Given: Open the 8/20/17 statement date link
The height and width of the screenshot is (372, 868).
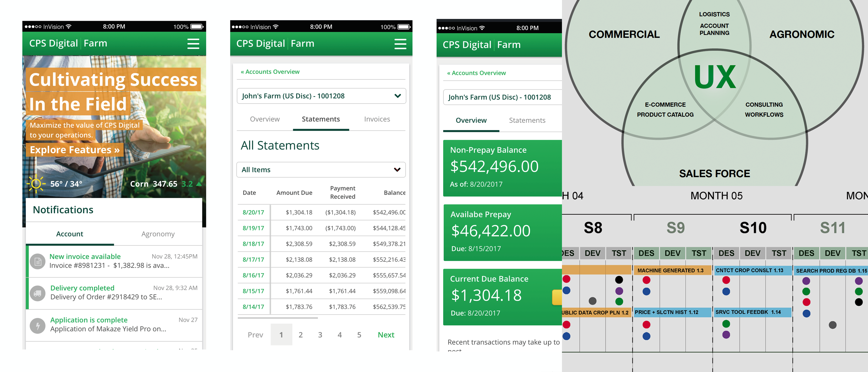Looking at the screenshot, I should pos(253,212).
